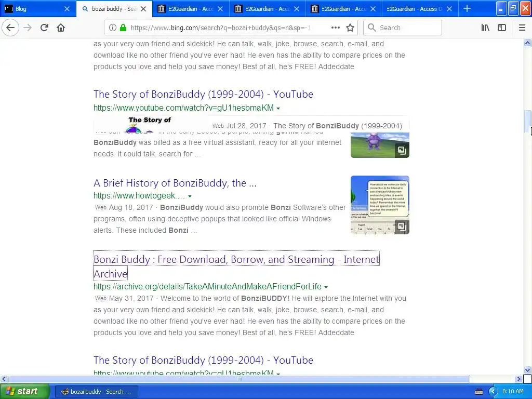This screenshot has width=532, height=399.
Task: Show site information for bing.com
Action: click(113, 28)
